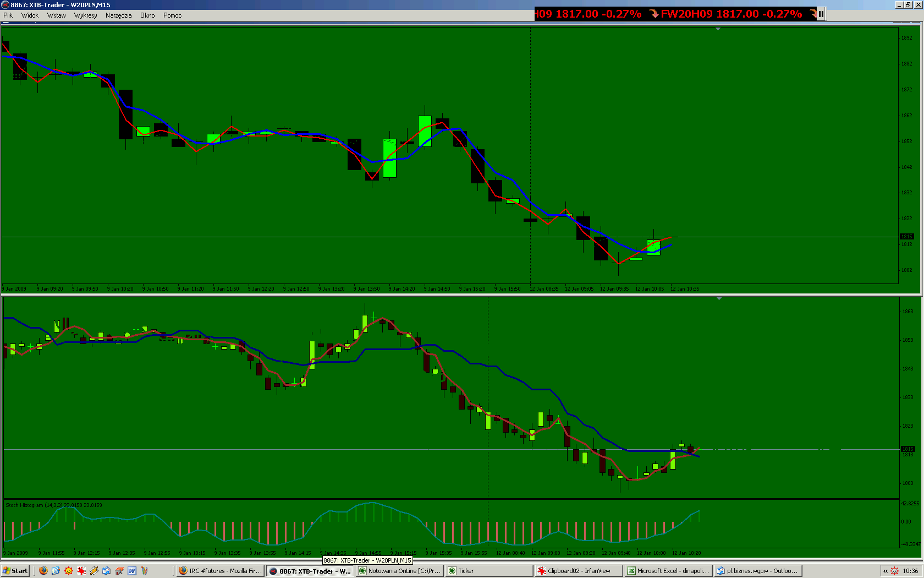Open the Narzędzia menu

pos(118,15)
